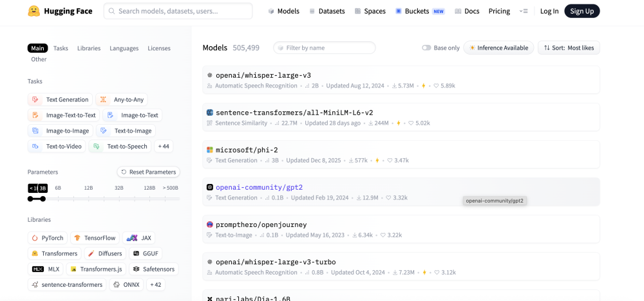Toggle the Base only switch
This screenshot has width=644, height=301.
(x=427, y=48)
